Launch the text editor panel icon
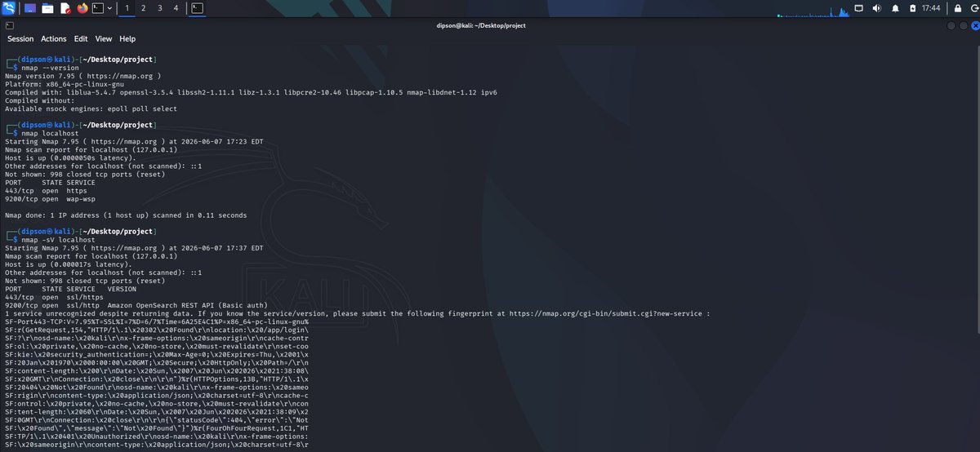The height and width of the screenshot is (452, 980). pyautogui.click(x=65, y=8)
